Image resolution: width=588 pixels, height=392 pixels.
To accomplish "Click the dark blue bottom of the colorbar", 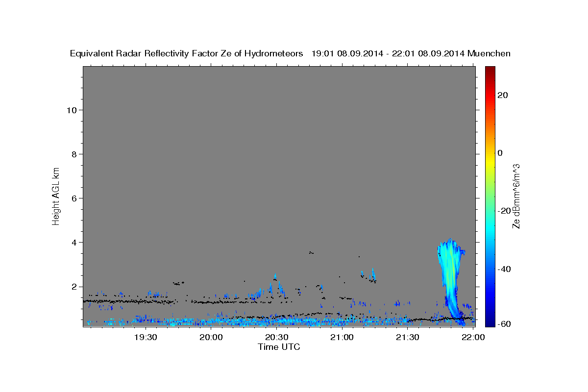I will [490, 322].
